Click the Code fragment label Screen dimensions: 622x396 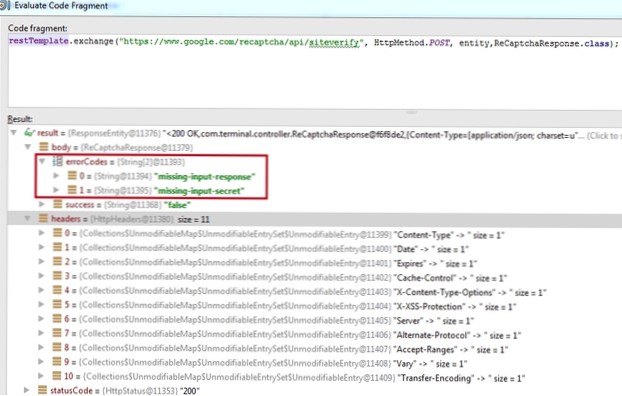coord(38,28)
